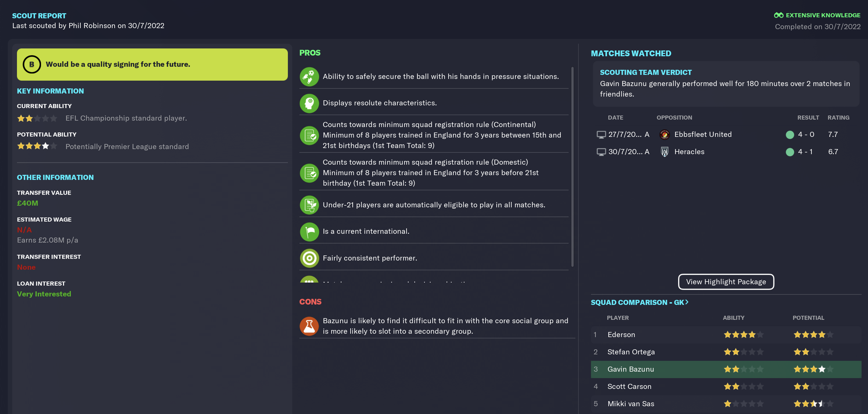Click the Potential Ability star rating
Image resolution: width=868 pixels, height=414 pixels.
pos(37,146)
